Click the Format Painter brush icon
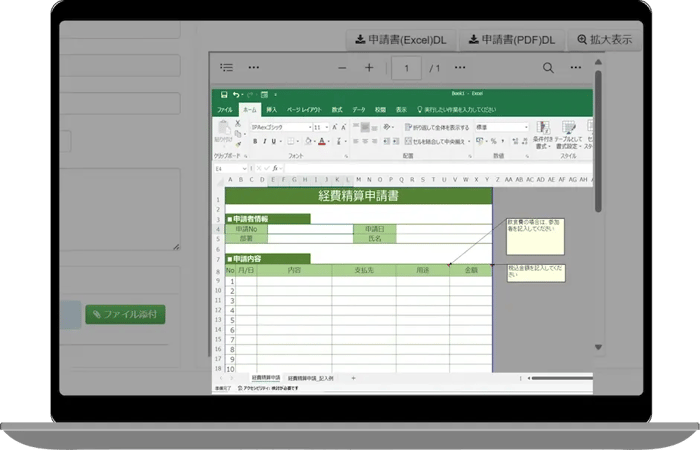The height and width of the screenshot is (450, 700). 238,144
